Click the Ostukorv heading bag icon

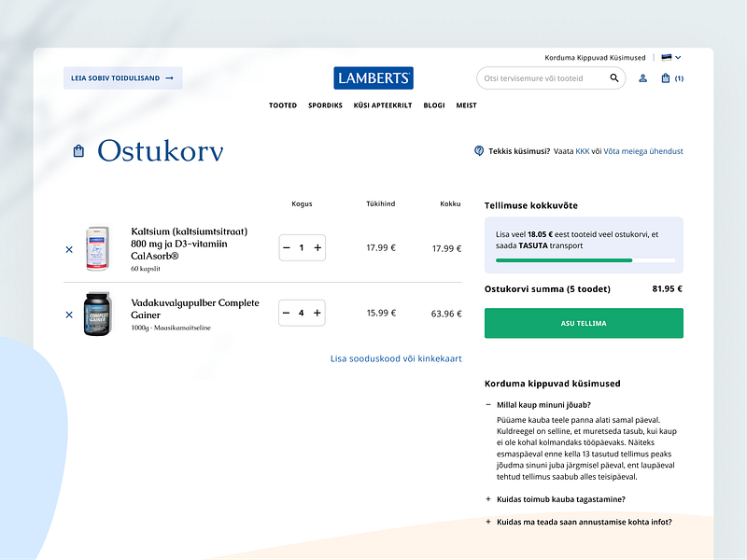click(78, 151)
